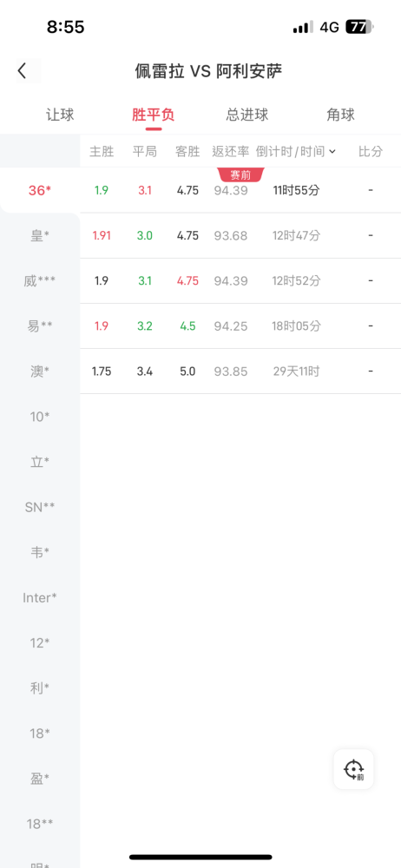
Task: Switch to the 让球 tab
Action: pyautogui.click(x=60, y=115)
